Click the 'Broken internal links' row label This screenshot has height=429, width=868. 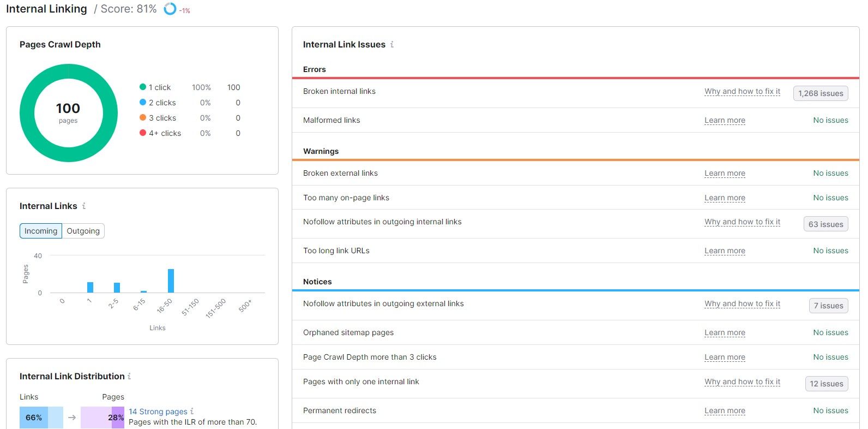pyautogui.click(x=339, y=91)
